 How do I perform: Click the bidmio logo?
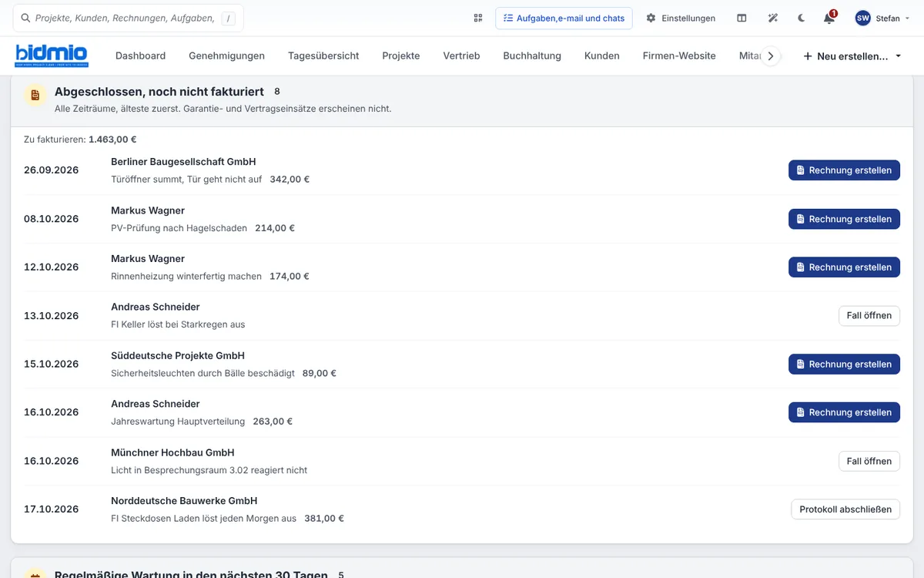pyautogui.click(x=52, y=55)
